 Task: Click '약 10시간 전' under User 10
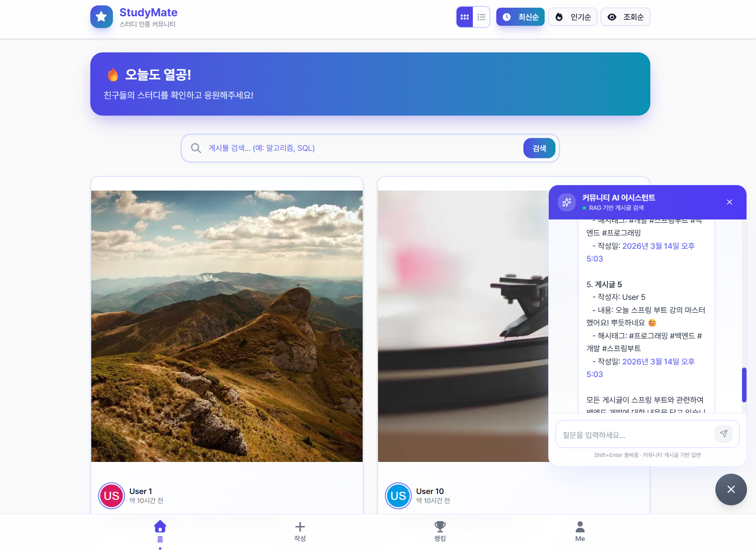click(x=433, y=501)
